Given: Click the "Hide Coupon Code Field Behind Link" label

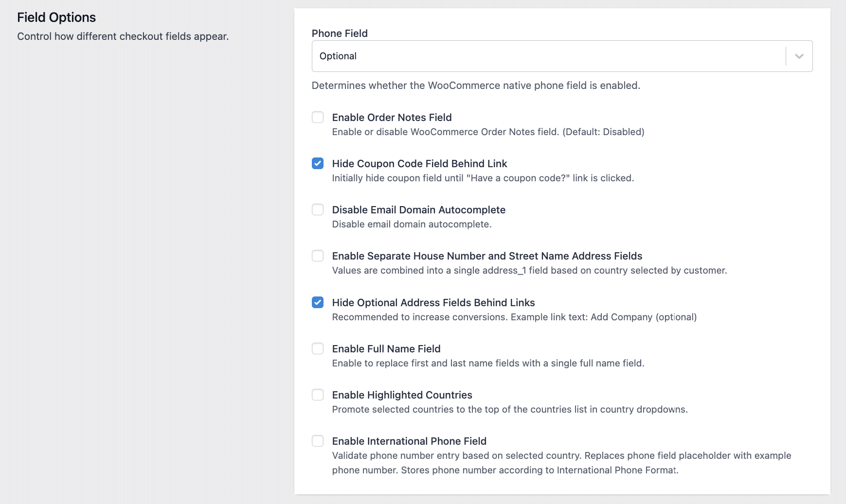Looking at the screenshot, I should point(419,164).
